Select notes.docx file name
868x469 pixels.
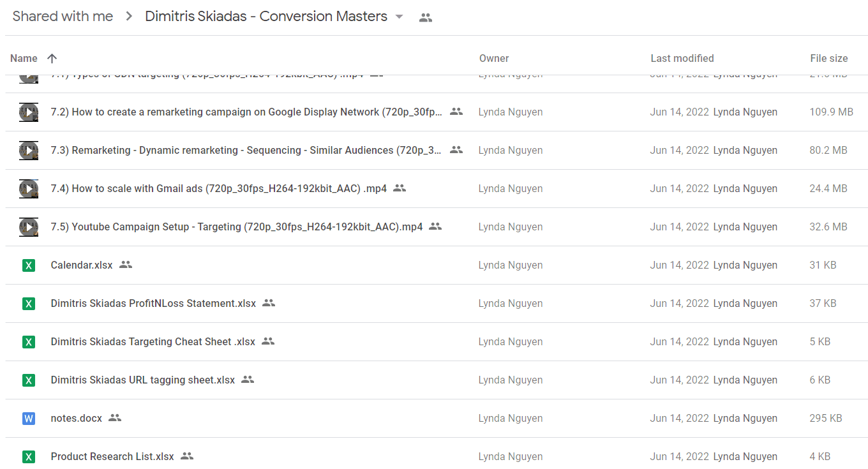pyautogui.click(x=77, y=419)
